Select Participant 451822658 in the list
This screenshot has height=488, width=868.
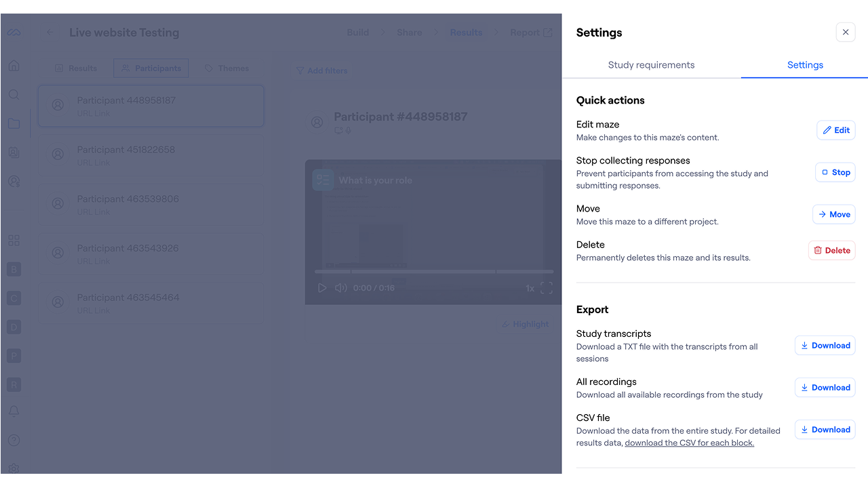(x=151, y=155)
